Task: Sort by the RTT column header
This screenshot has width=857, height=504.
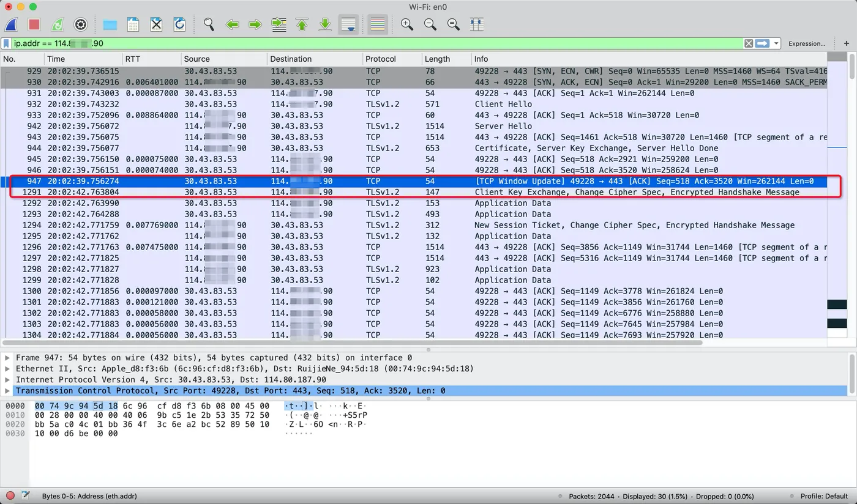Action: (152, 59)
